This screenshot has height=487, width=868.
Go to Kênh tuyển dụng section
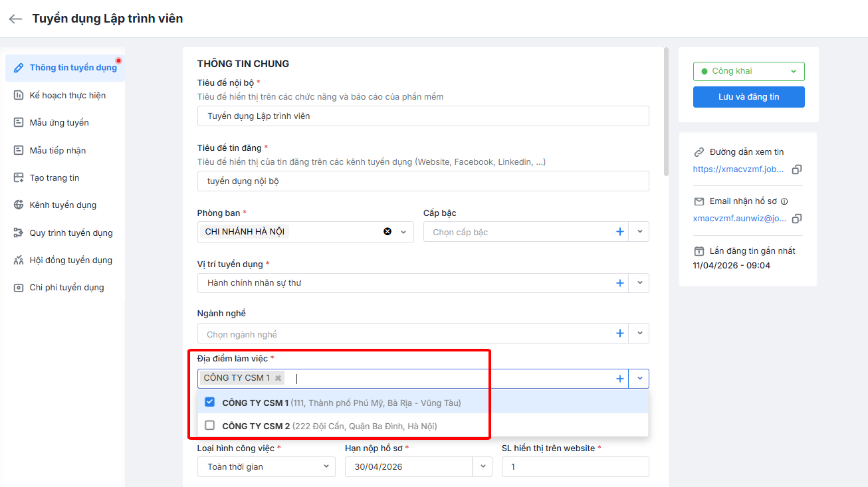(62, 205)
